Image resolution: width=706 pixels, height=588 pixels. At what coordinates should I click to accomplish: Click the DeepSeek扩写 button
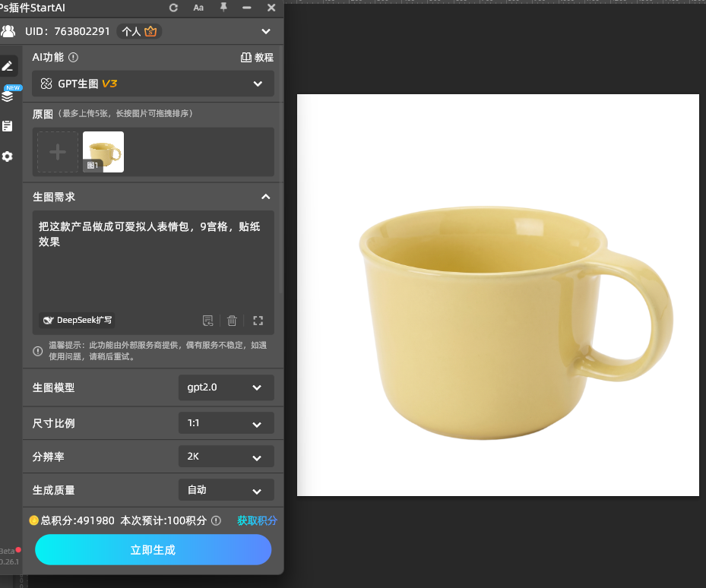[x=77, y=320]
